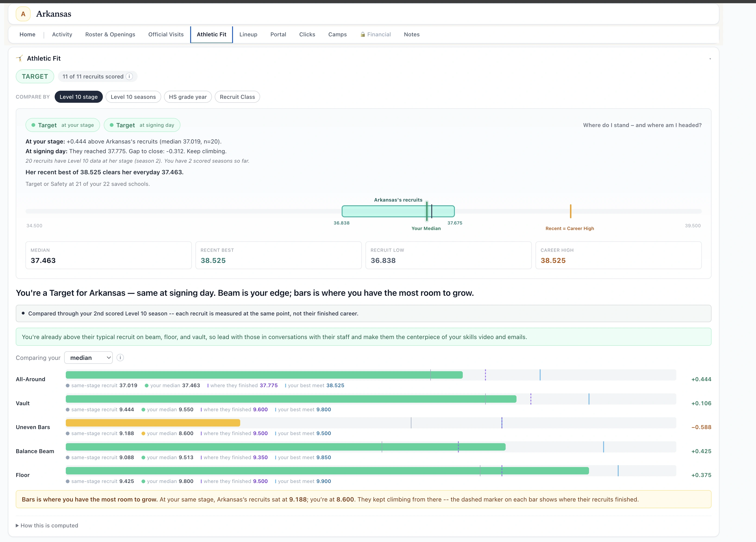Collapse the Athletic Fit panel arrow
The height and width of the screenshot is (542, 756).
(710, 59)
